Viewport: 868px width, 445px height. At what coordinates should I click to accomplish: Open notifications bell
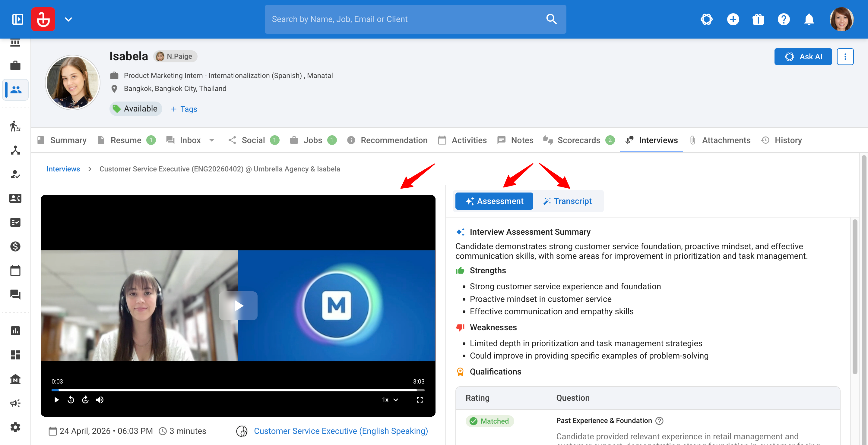809,19
